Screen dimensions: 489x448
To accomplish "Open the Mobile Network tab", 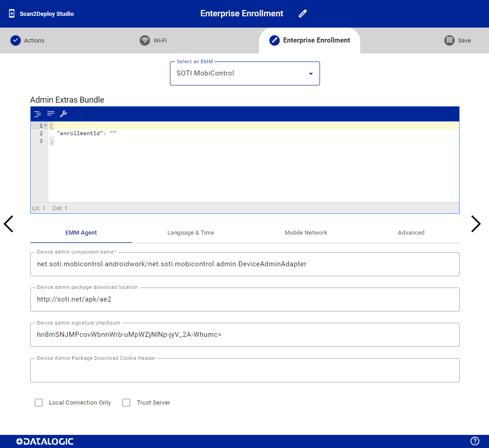I will [x=306, y=233].
